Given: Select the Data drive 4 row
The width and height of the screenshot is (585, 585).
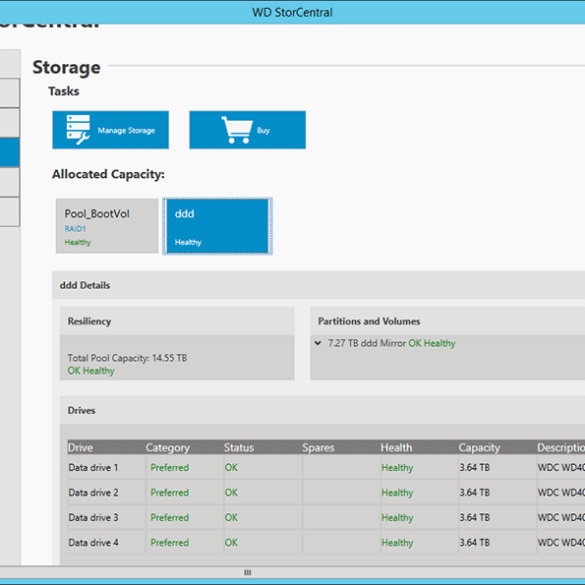Looking at the screenshot, I should [326, 542].
